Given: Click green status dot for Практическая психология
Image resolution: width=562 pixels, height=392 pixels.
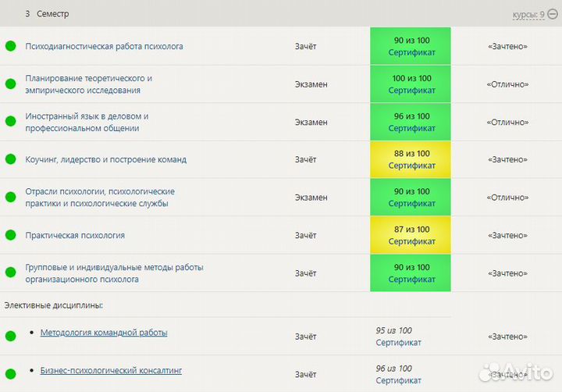Looking at the screenshot, I should [x=11, y=235].
